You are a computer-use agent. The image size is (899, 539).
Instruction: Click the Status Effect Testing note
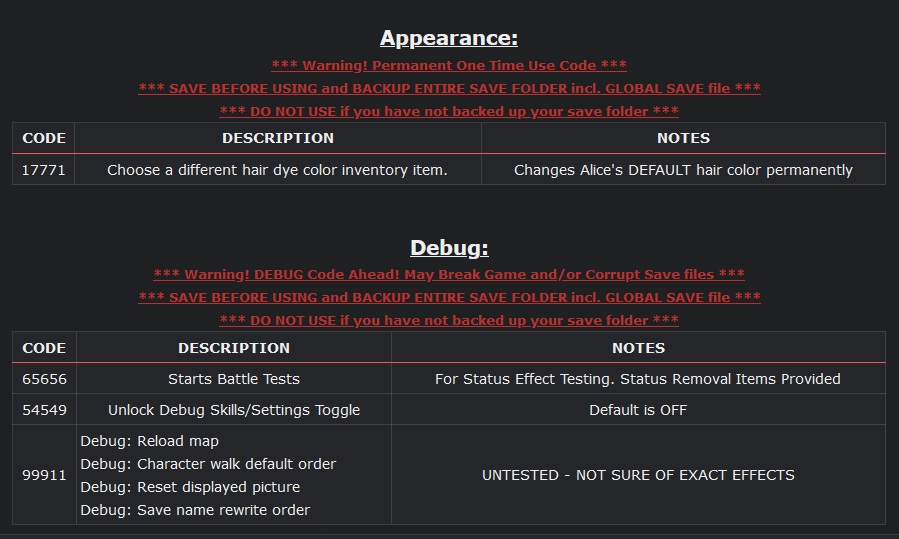[x=638, y=379]
